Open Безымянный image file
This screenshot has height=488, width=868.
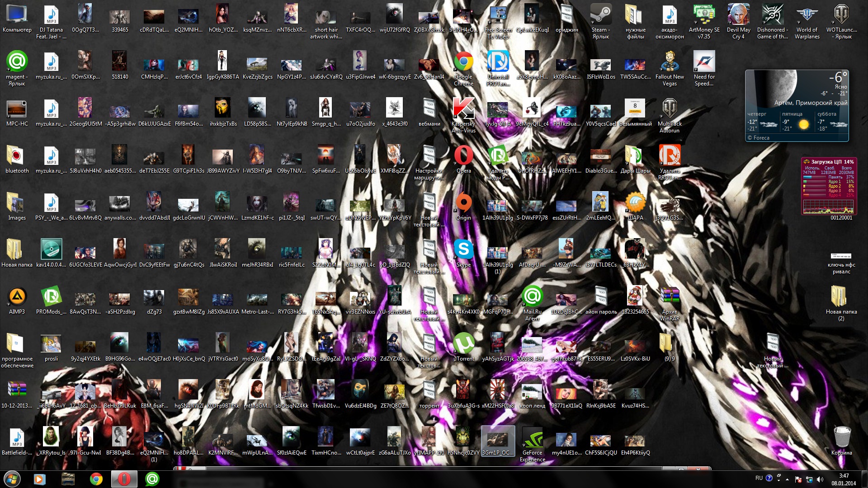[x=635, y=113]
